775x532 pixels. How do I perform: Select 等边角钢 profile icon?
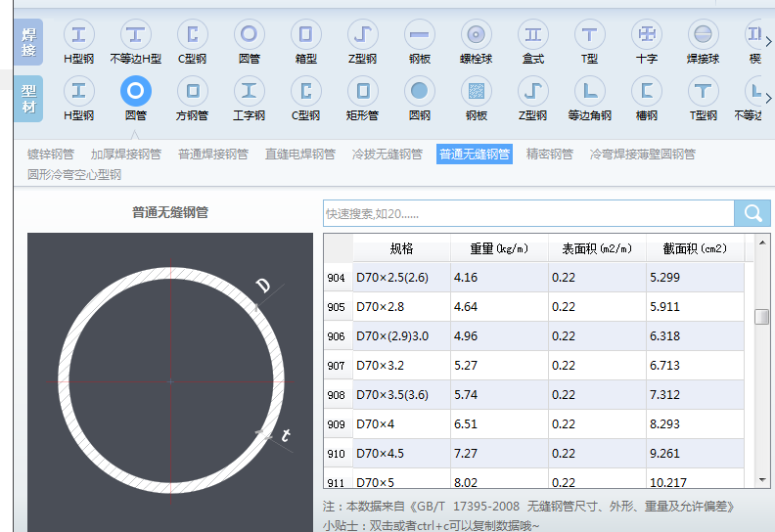point(590,91)
